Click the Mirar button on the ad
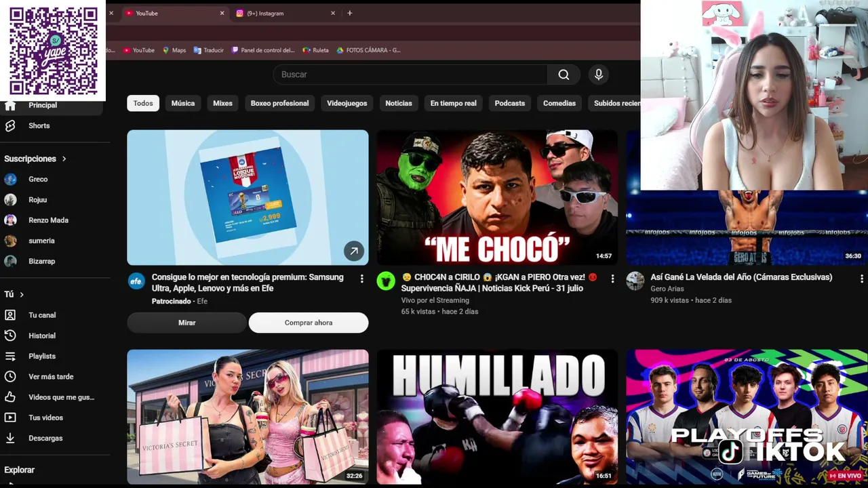 point(186,323)
